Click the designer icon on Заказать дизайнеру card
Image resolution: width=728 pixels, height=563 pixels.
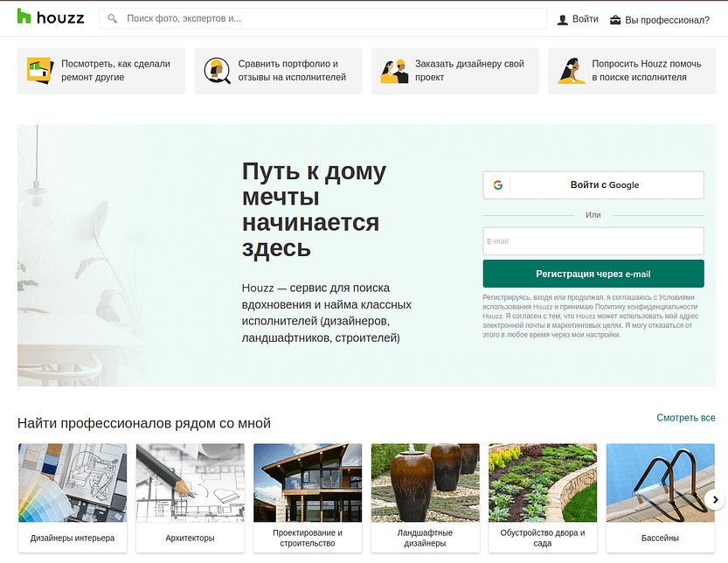pyautogui.click(x=395, y=70)
